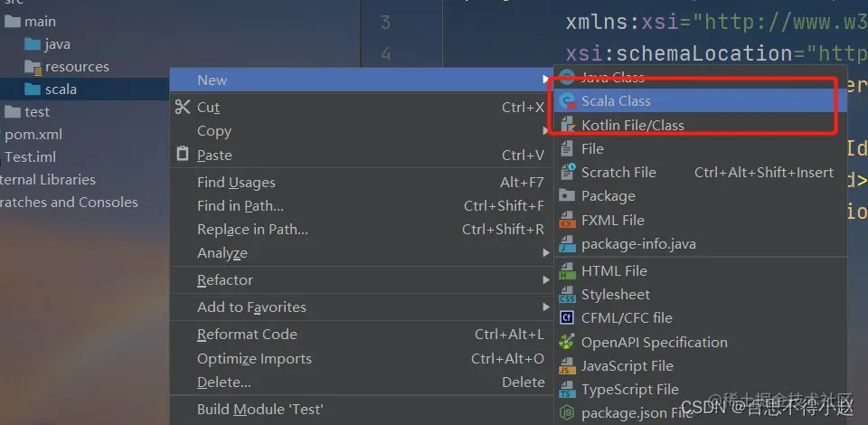Click the Kotlin File/Class icon

point(568,125)
